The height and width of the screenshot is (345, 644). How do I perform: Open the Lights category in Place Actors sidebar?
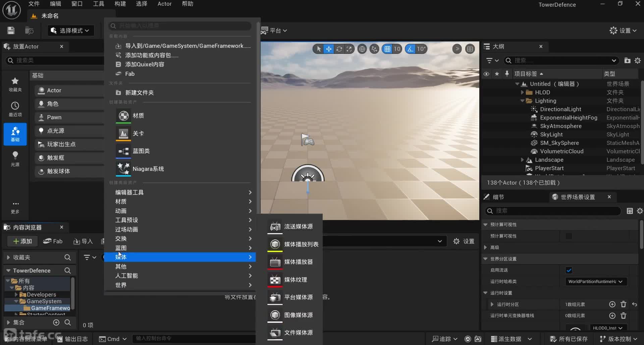coord(15,158)
